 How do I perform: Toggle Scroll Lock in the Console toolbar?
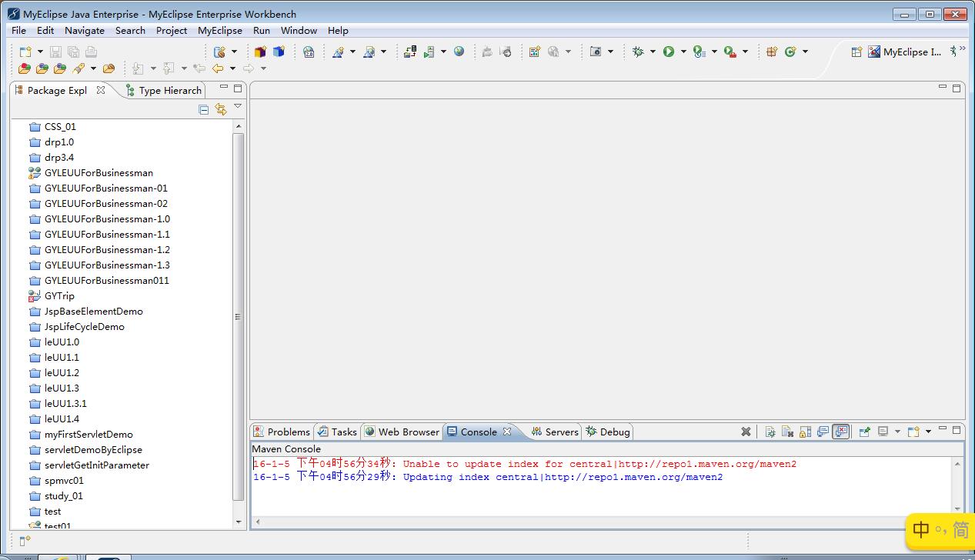coord(805,432)
